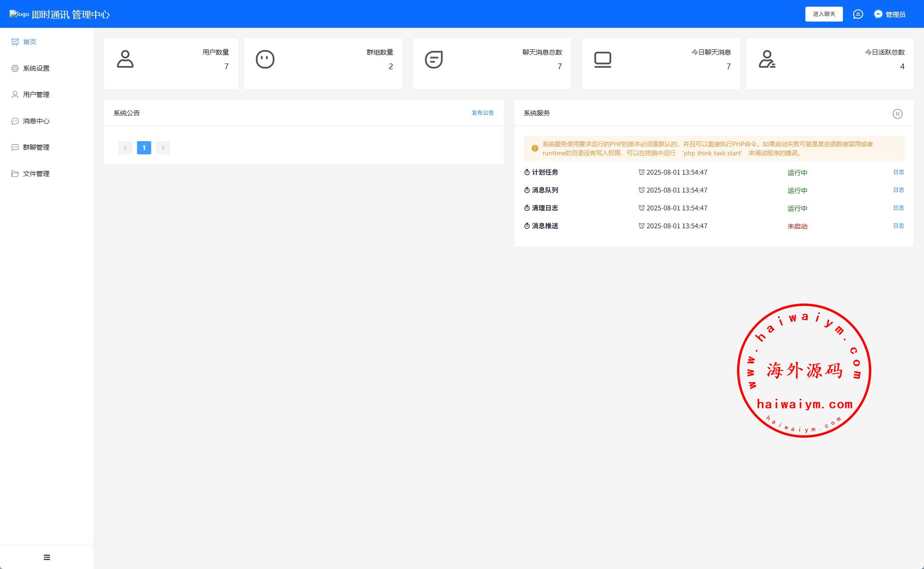Open 日志 link for 消息推送

click(x=898, y=226)
